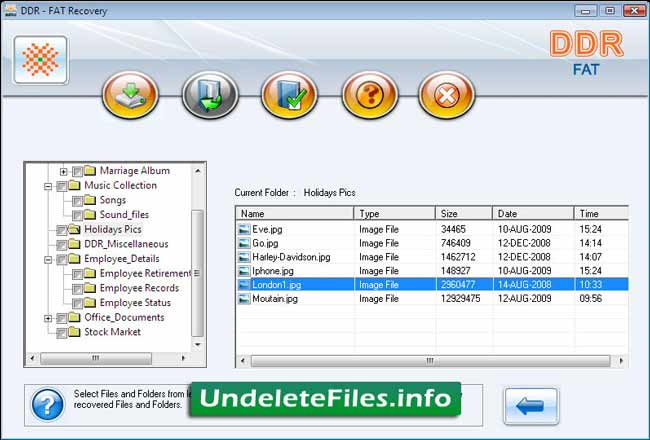
Task: Check the Employee Retirement checkbox
Action: pos(77,275)
